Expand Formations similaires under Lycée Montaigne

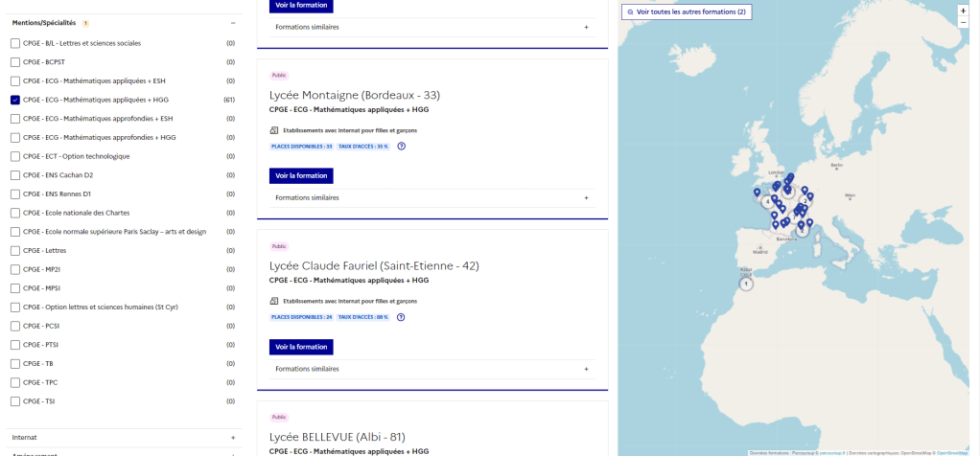point(586,197)
